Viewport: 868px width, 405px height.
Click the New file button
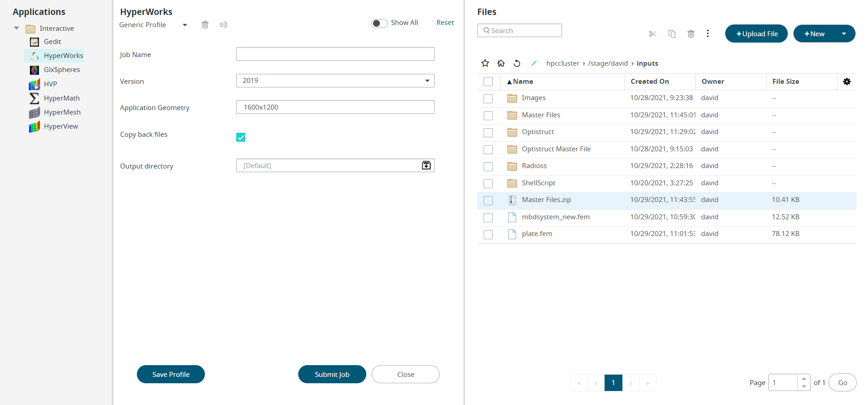pos(815,34)
